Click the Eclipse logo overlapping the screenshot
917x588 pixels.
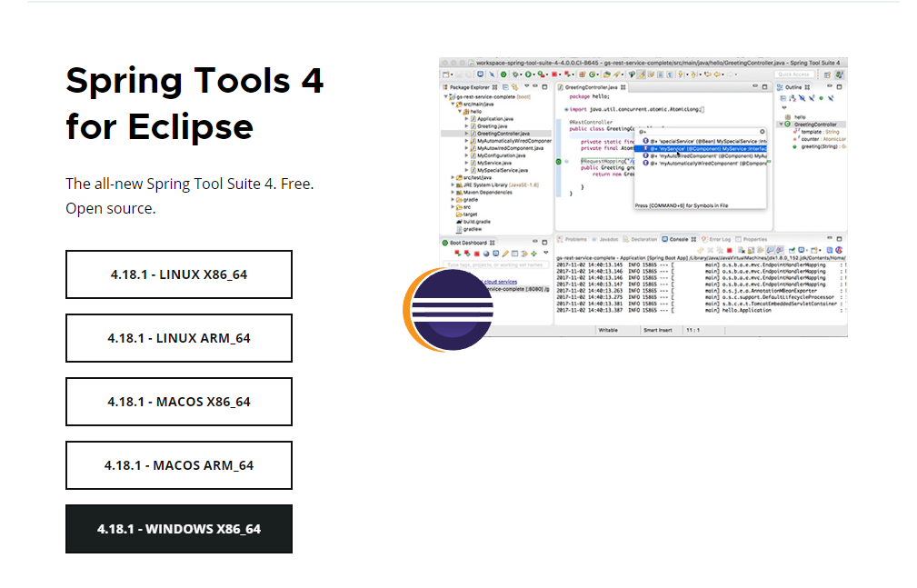click(449, 310)
